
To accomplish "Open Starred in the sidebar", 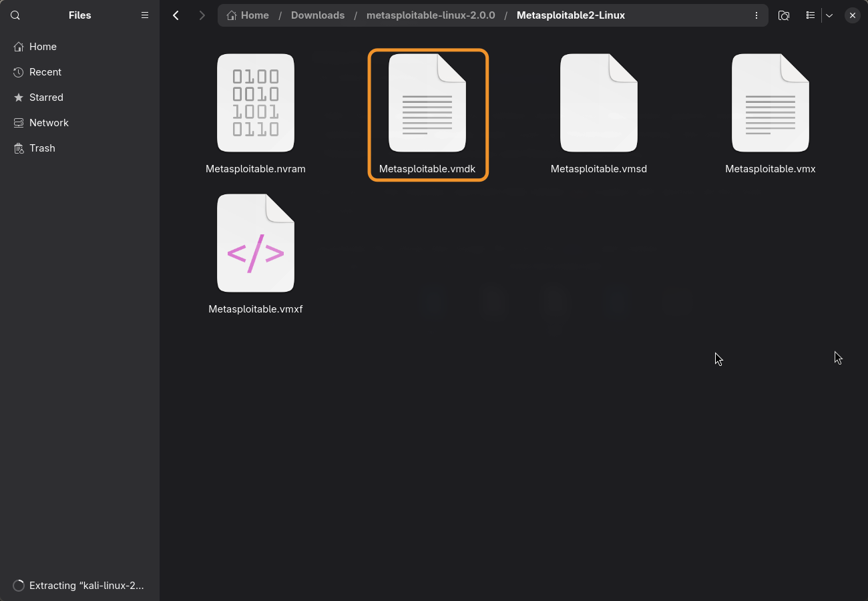I will (79, 97).
